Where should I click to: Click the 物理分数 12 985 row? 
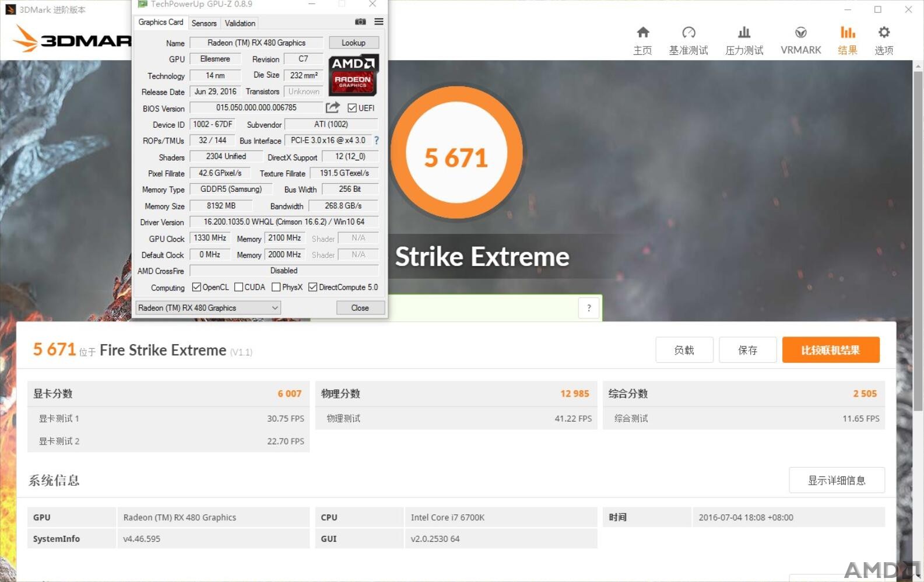pos(456,394)
